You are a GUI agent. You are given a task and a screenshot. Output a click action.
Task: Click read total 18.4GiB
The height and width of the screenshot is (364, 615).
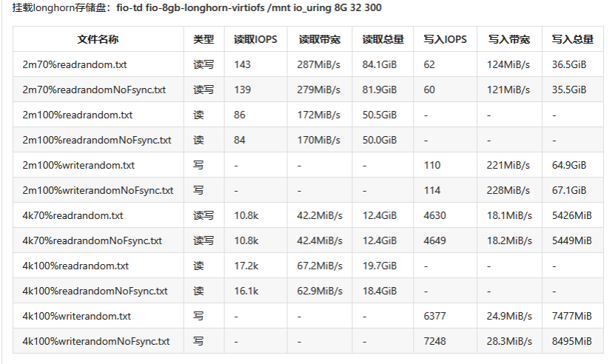[x=379, y=291]
